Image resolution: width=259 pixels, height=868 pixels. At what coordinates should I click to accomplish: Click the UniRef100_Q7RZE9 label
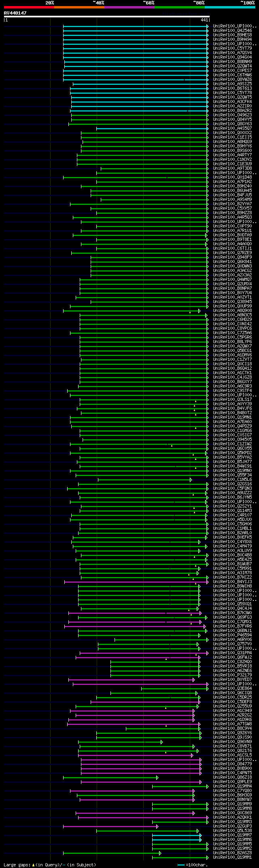coord(232,253)
